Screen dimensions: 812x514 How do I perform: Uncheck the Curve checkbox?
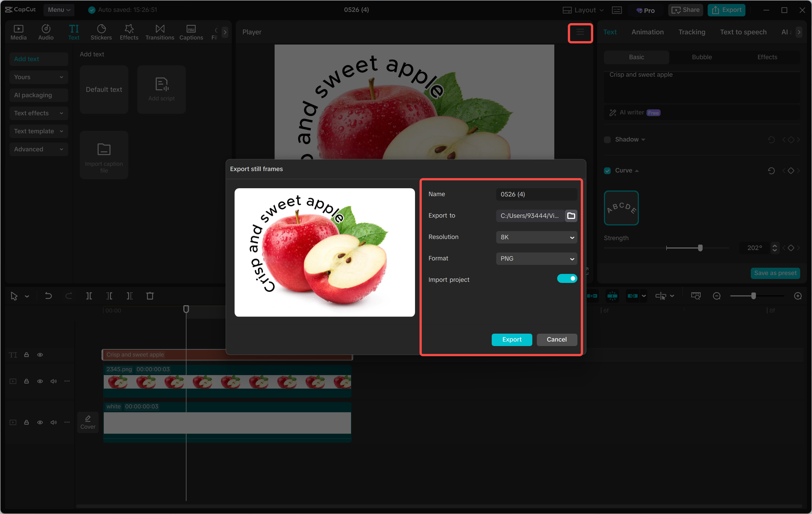[607, 170]
